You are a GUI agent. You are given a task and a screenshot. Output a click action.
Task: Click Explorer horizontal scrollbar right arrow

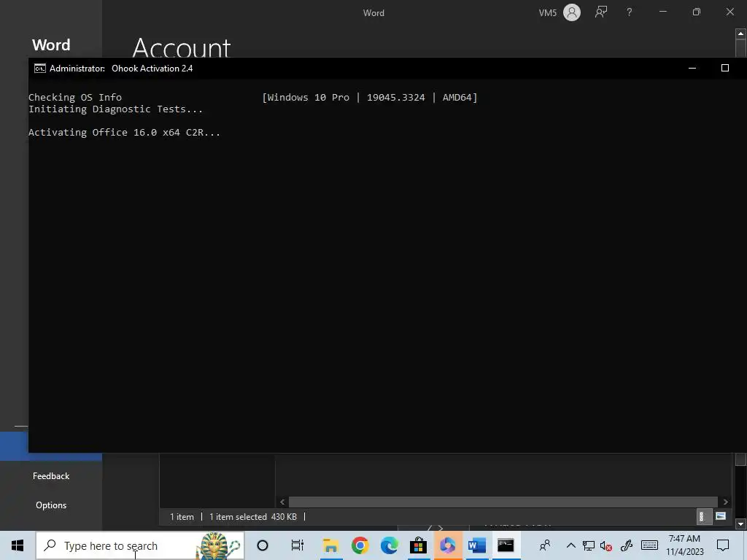(x=726, y=502)
